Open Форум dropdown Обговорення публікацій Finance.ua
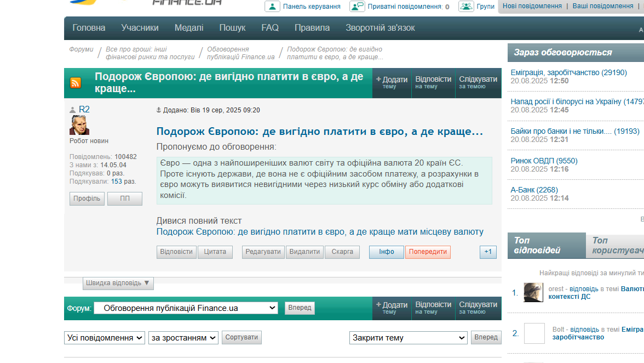The image size is (644, 363). coord(186,308)
